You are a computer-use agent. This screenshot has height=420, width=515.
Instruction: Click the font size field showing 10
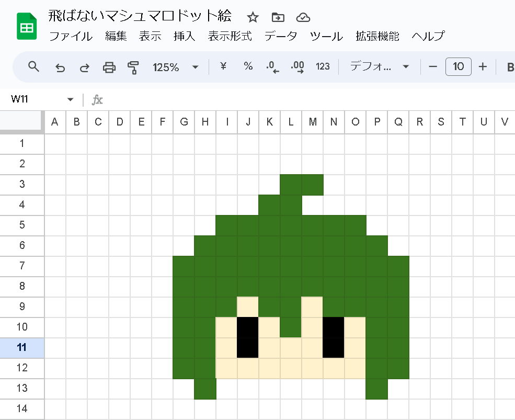[x=458, y=67]
